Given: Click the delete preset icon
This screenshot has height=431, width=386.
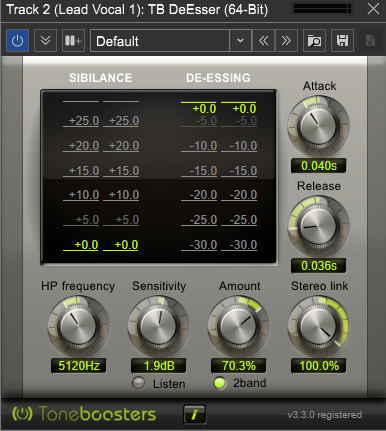Looking at the screenshot, I should pos(370,41).
